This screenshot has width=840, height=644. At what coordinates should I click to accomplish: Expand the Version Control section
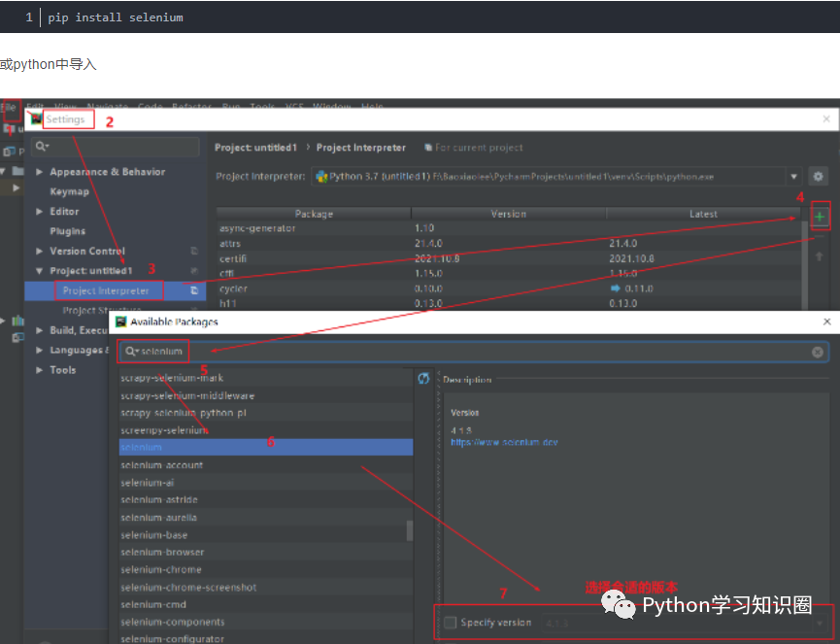[x=39, y=252]
